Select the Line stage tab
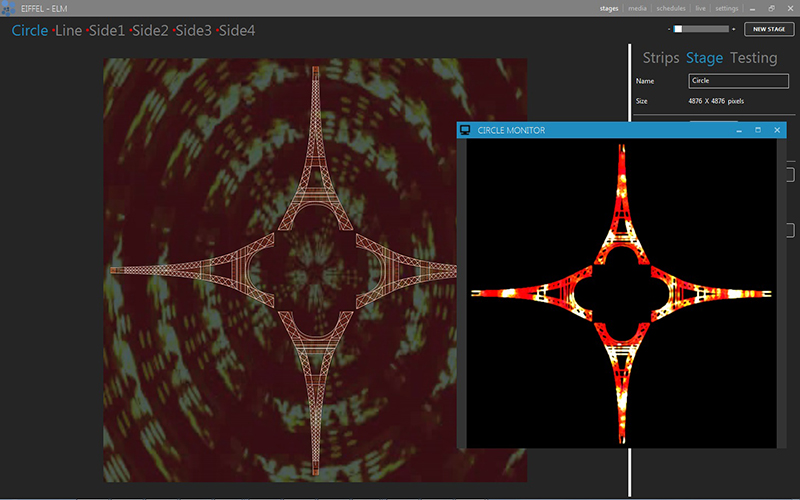The image size is (800, 500). click(x=69, y=31)
